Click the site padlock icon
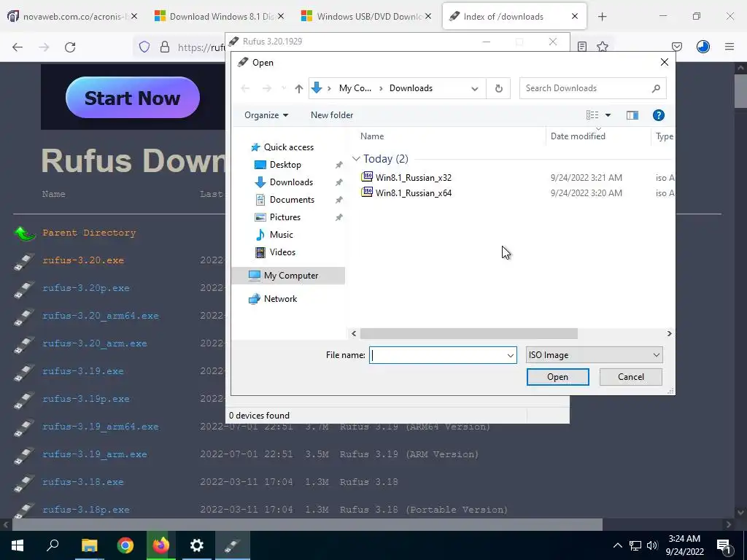 click(165, 47)
